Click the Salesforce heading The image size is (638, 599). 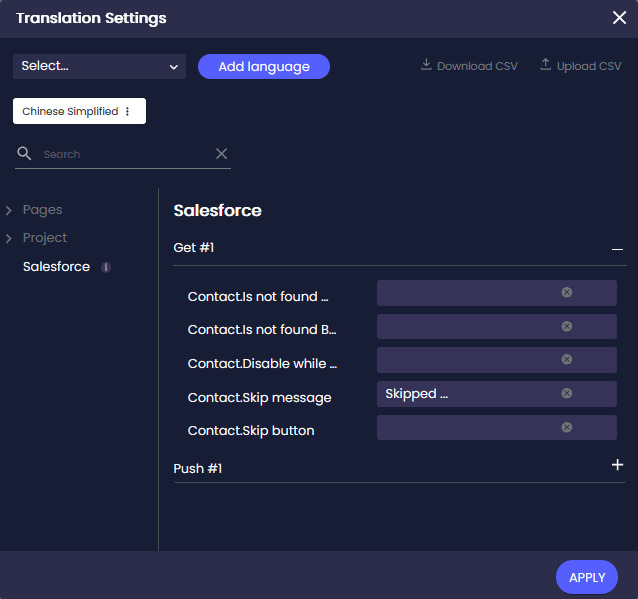pyautogui.click(x=217, y=210)
